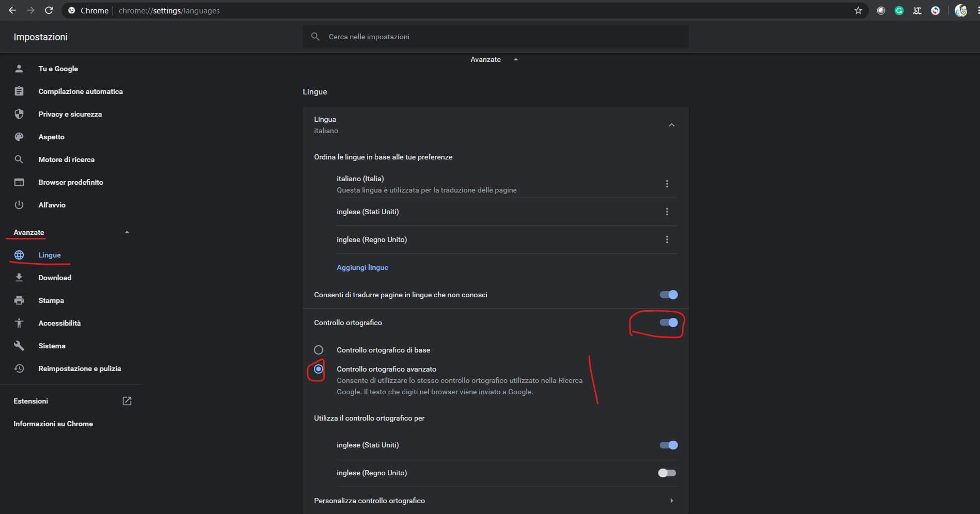Viewport: 980px width, 514px height.
Task: Click the Cerca nelle impostazioni search field
Action: pos(496,37)
